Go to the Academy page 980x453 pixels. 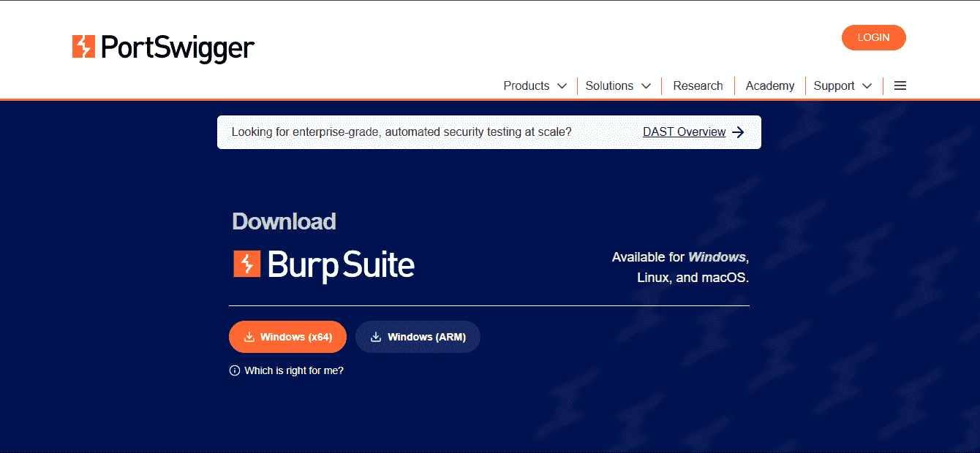(769, 85)
